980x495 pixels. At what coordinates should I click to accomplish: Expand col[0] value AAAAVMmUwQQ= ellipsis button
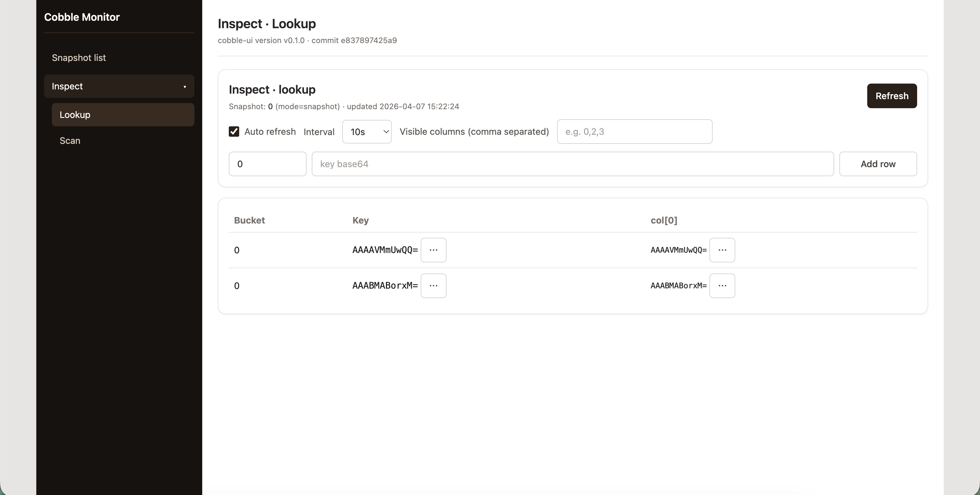click(x=722, y=250)
